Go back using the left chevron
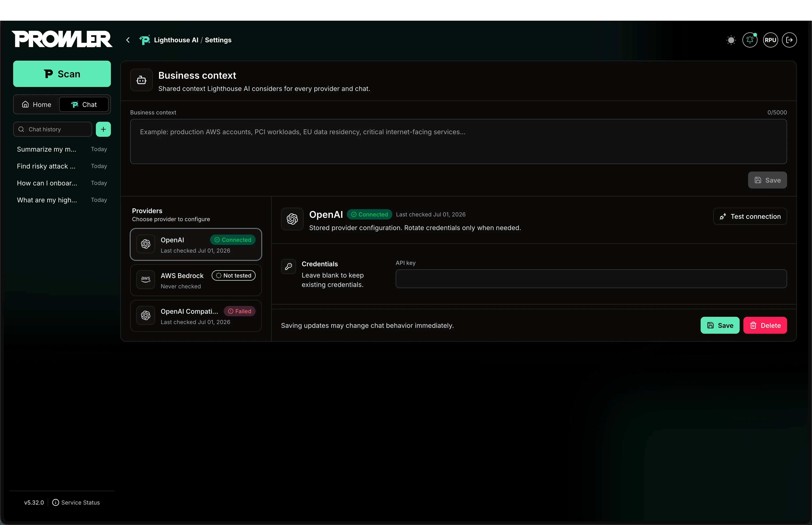This screenshot has width=812, height=525. click(x=128, y=40)
